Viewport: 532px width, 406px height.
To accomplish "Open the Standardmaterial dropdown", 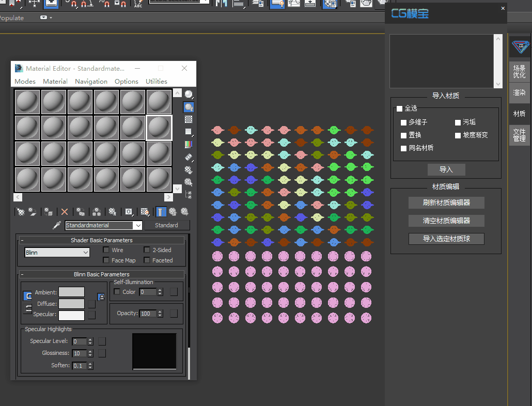I will pyautogui.click(x=137, y=225).
